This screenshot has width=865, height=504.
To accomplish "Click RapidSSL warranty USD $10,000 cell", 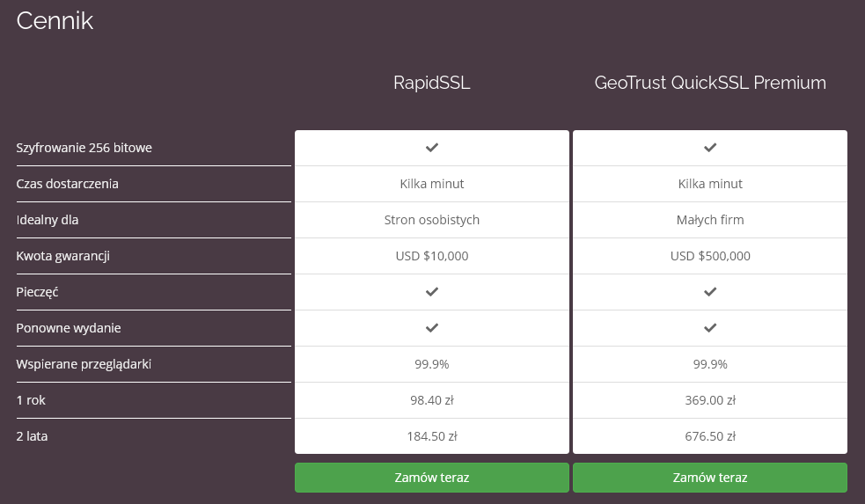I will [x=432, y=256].
